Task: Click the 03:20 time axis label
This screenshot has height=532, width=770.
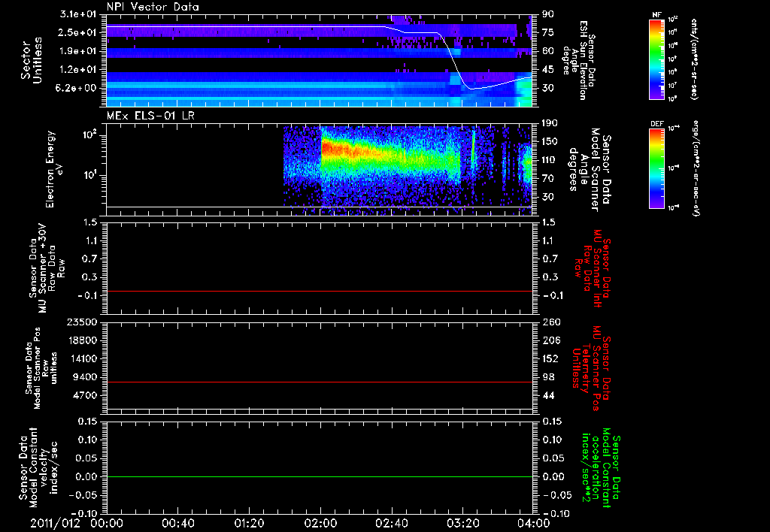Action: (x=462, y=523)
